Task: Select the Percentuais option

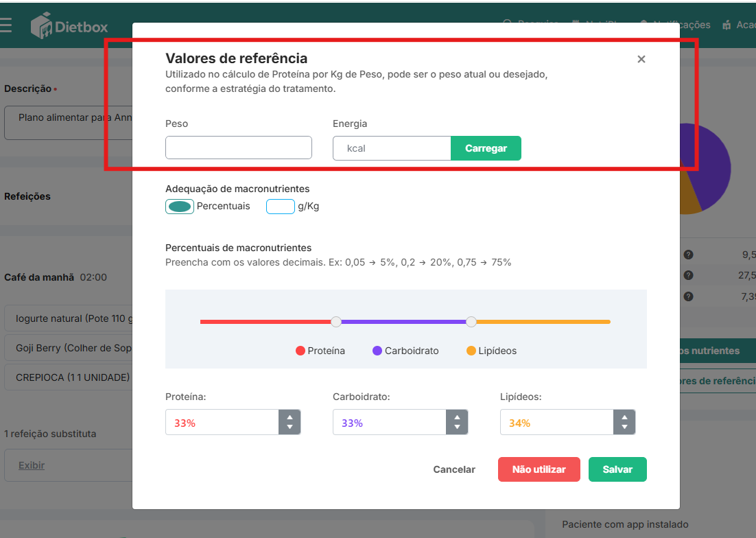Action: coord(180,207)
